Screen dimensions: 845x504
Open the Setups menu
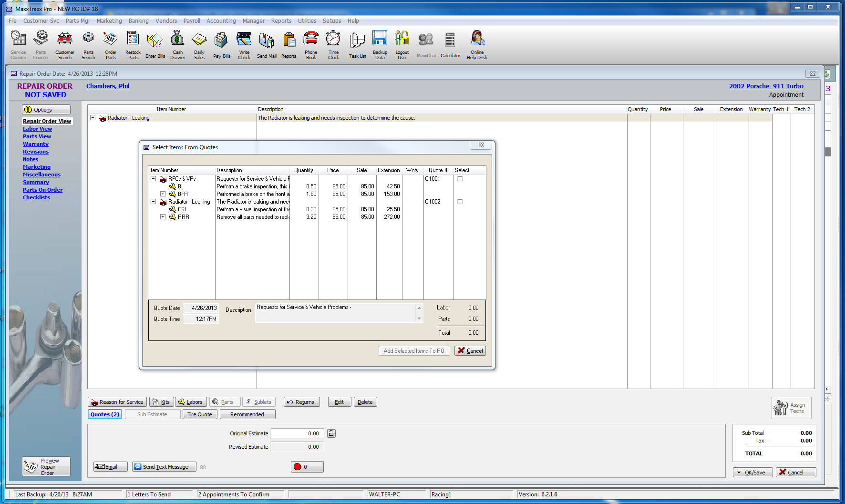(x=332, y=21)
